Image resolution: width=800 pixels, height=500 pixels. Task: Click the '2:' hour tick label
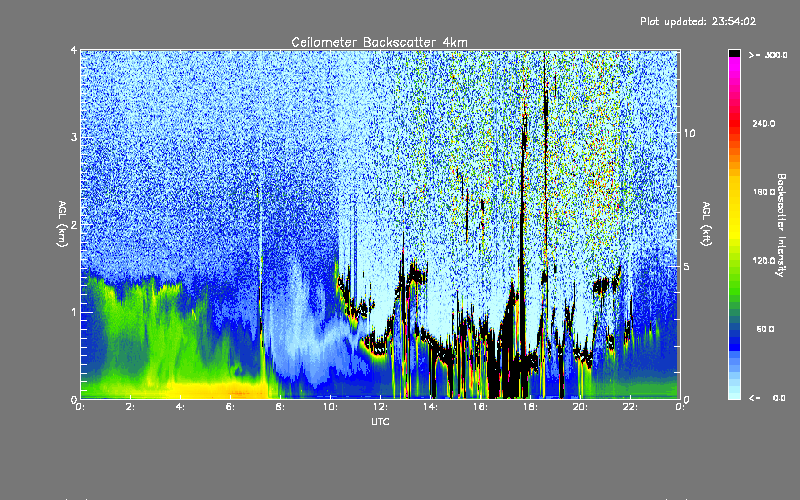coord(131,407)
